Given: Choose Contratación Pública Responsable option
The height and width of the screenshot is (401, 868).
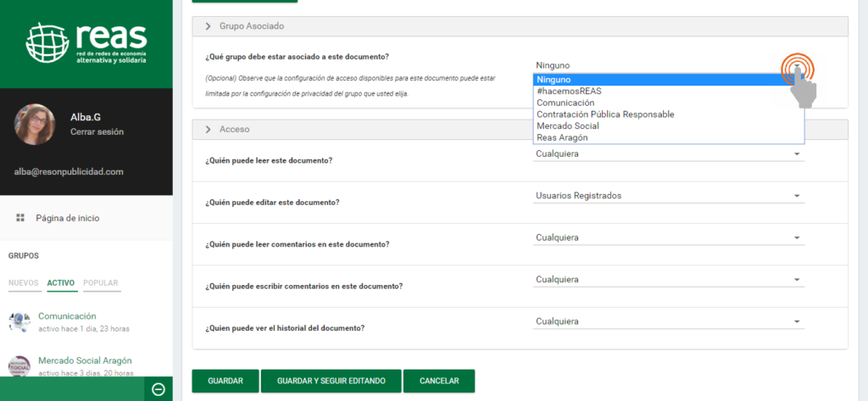Looking at the screenshot, I should point(604,114).
